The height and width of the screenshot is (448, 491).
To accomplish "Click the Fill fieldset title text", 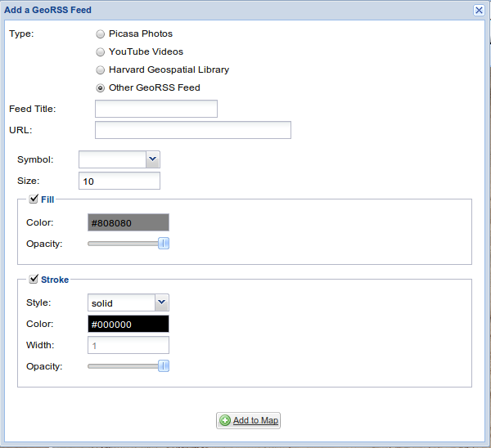I will [x=47, y=199].
